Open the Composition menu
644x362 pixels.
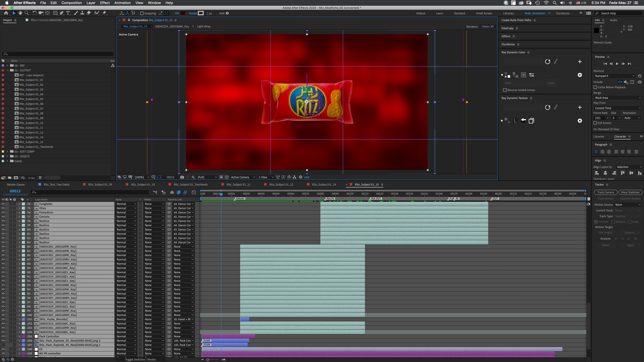point(71,3)
